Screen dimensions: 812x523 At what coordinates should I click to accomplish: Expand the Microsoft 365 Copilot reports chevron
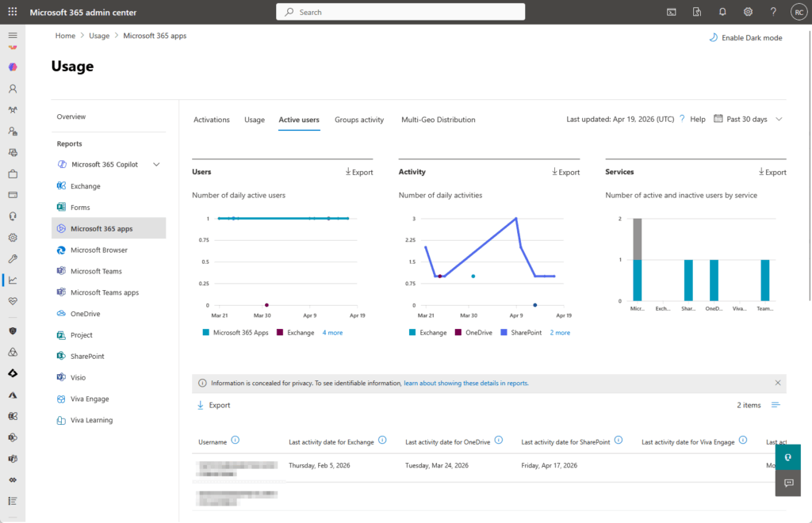tap(156, 165)
